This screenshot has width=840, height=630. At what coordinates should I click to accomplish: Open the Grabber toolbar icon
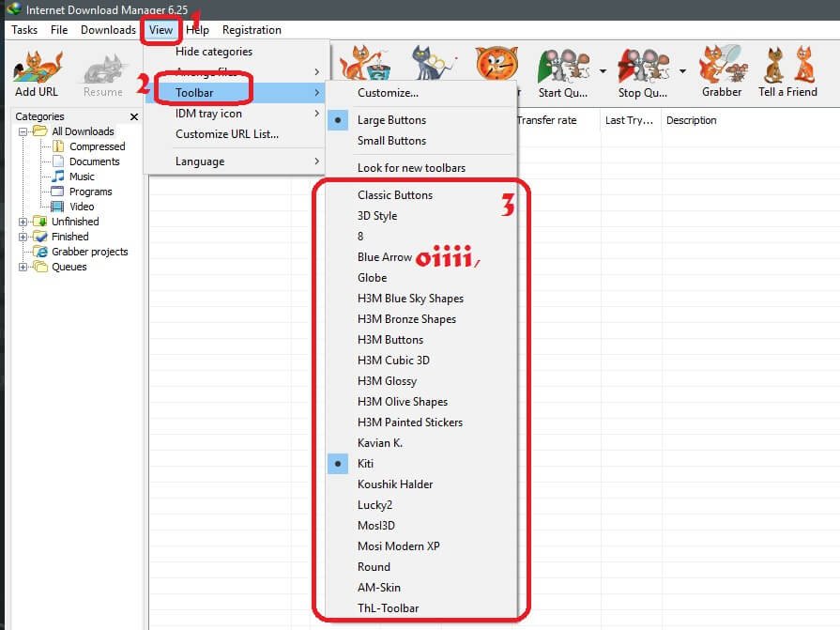point(722,64)
